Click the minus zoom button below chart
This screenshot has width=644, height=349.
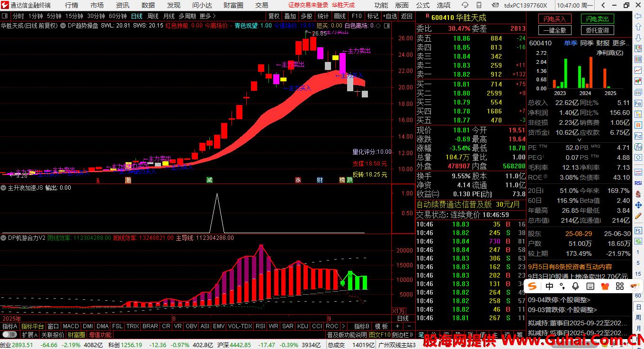pyautogui.click(x=408, y=326)
